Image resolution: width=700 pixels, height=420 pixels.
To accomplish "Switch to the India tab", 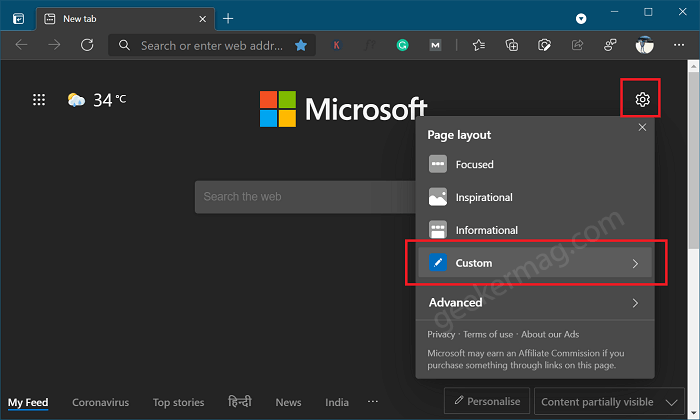I will 337,403.
